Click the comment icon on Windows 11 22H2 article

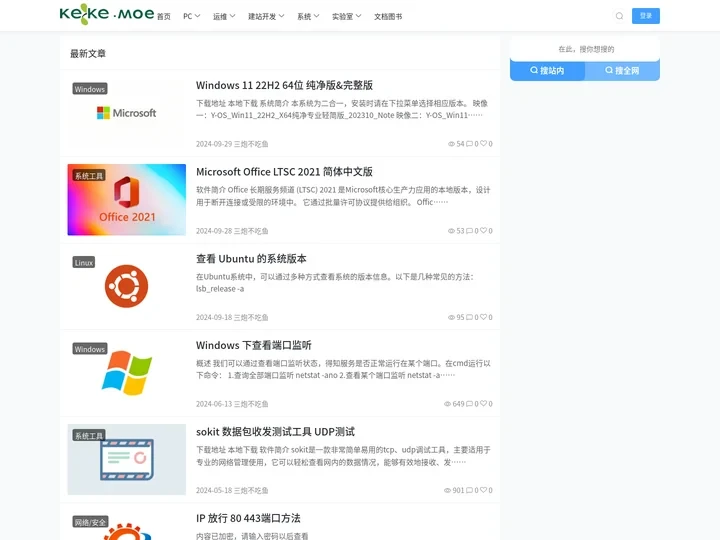pyautogui.click(x=469, y=144)
